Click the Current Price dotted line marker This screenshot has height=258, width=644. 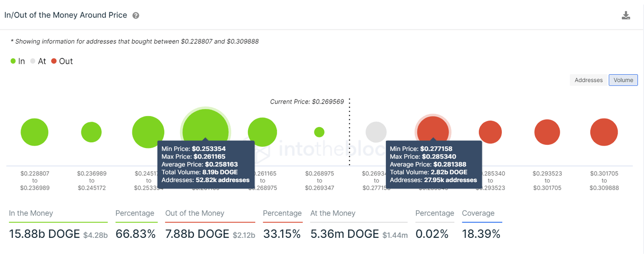(x=349, y=130)
